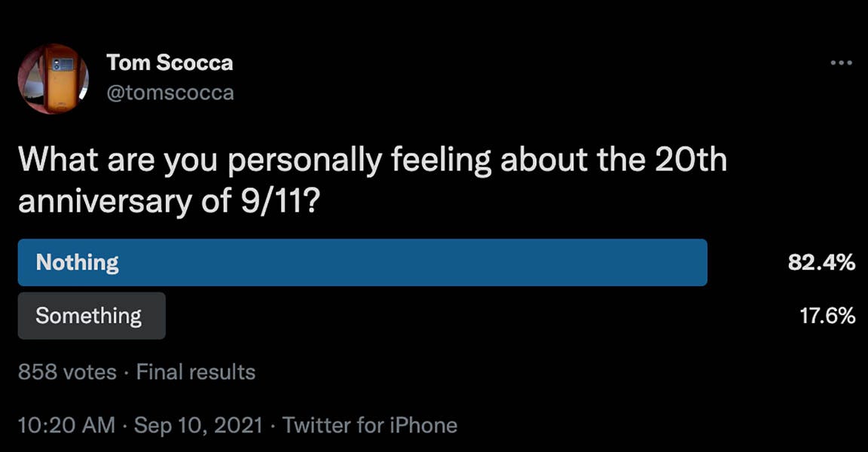The height and width of the screenshot is (452, 868).
Task: Open the Tom Scocca display name
Action: 170,63
